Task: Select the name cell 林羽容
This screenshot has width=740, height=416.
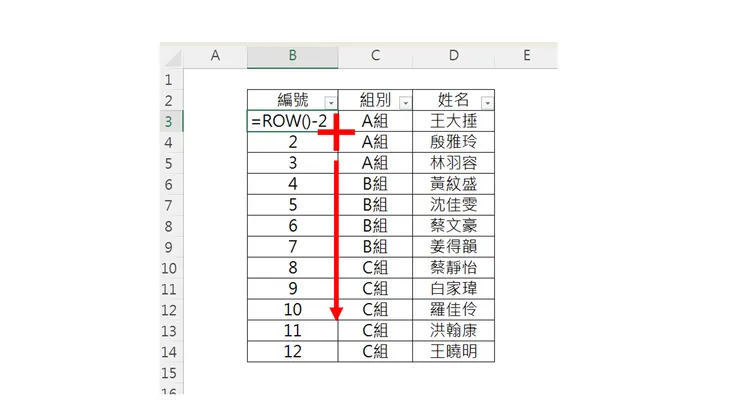Action: pos(454,163)
